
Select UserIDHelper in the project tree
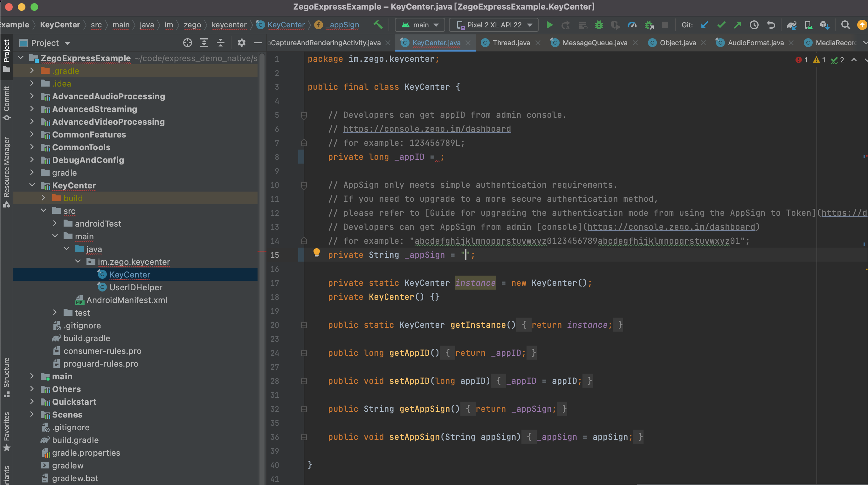point(135,287)
